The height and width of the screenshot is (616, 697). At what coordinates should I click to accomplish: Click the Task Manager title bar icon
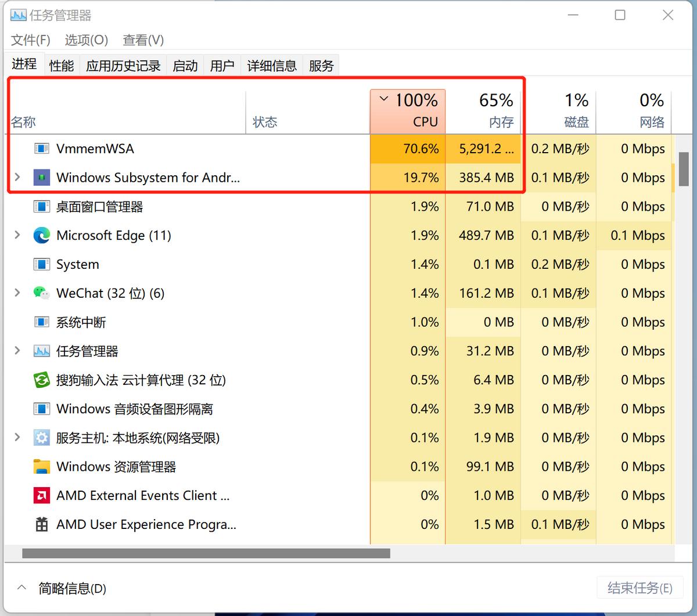click(18, 15)
